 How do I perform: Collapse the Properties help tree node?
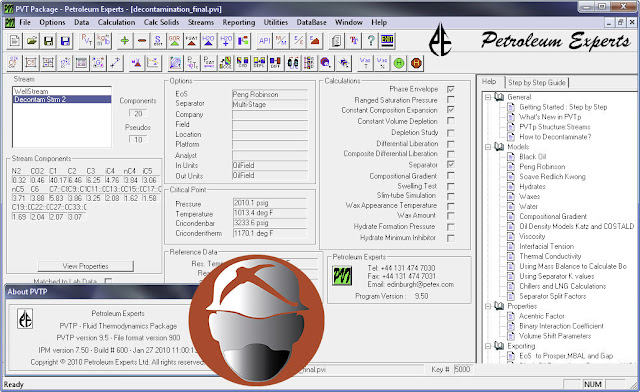488,306
